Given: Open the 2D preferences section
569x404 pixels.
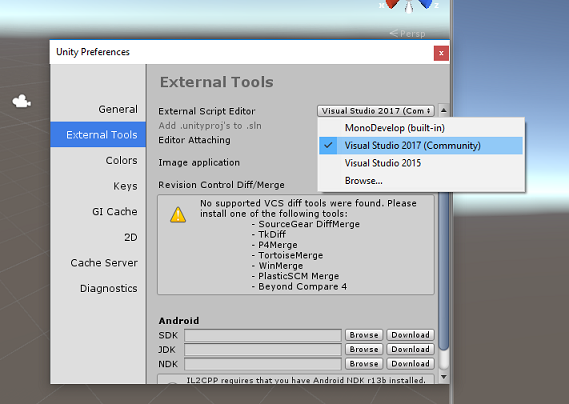Looking at the screenshot, I should click(98, 237).
